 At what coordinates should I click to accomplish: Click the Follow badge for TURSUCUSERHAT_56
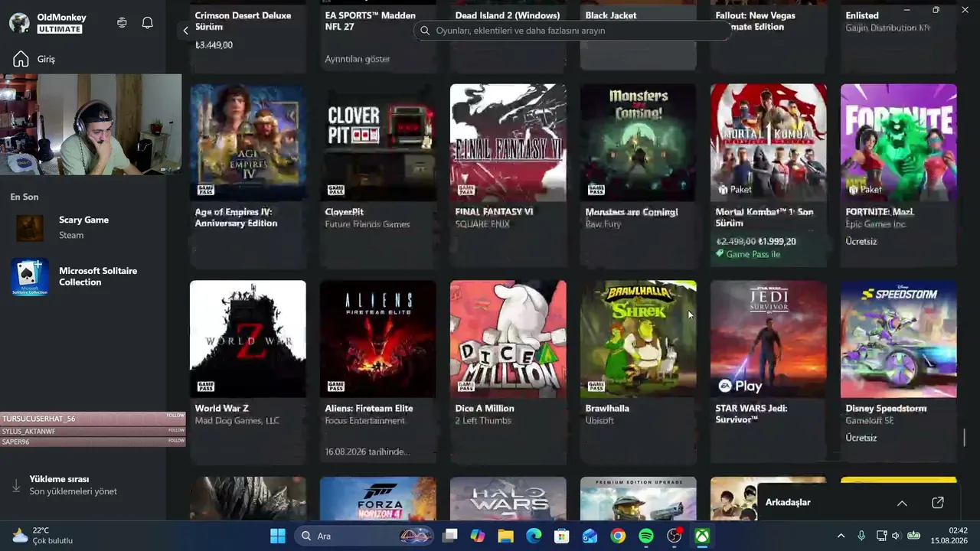click(x=176, y=416)
